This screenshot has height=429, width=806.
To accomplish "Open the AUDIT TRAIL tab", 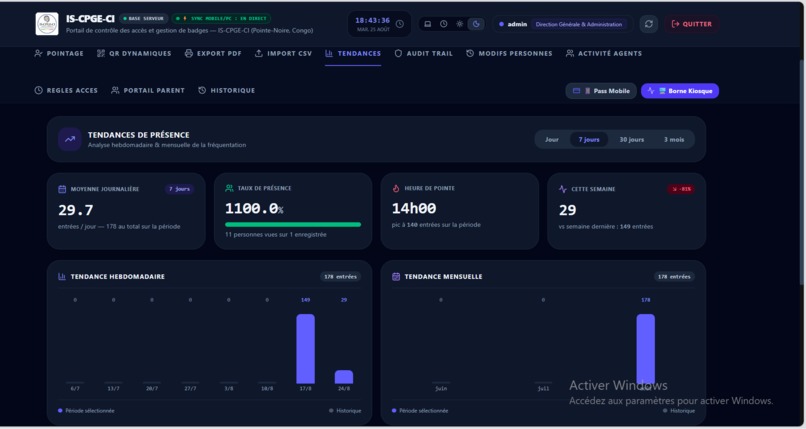I will click(x=424, y=53).
